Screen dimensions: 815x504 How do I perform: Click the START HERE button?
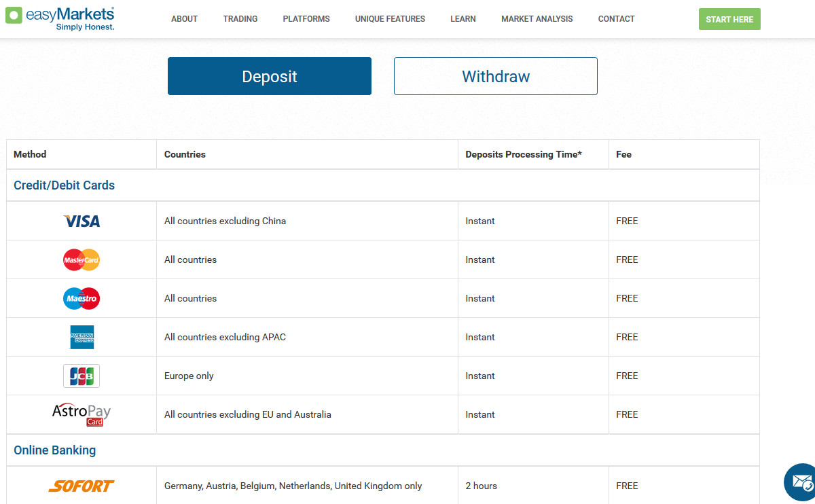point(729,19)
